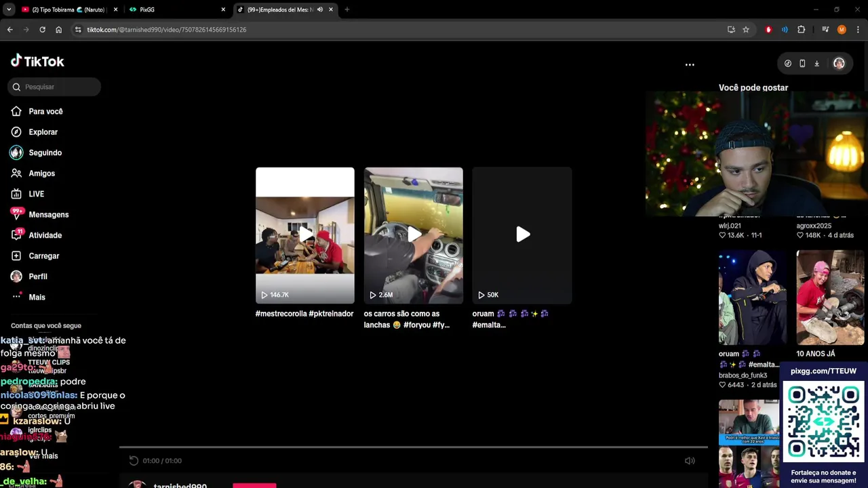Viewport: 868px width, 488px height.
Task: Close the Tipo Tobirama YouTube tab
Action: (x=115, y=9)
